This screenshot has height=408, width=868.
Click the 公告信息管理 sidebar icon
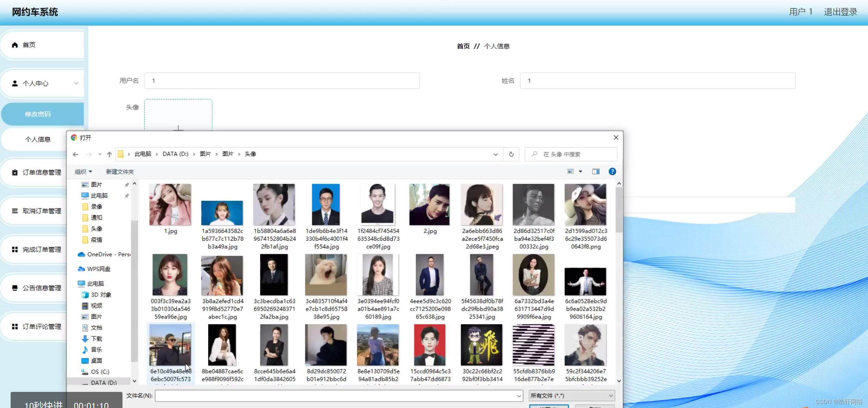(14, 288)
